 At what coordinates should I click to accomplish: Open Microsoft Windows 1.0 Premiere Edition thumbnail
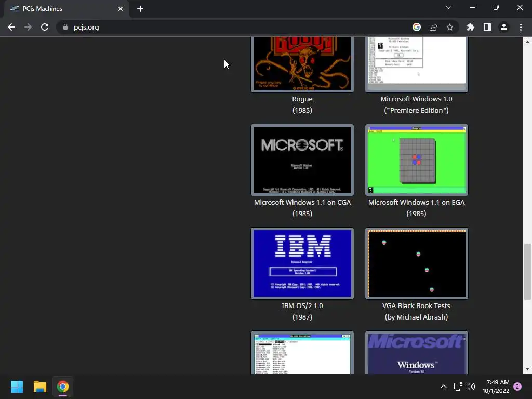pyautogui.click(x=416, y=64)
